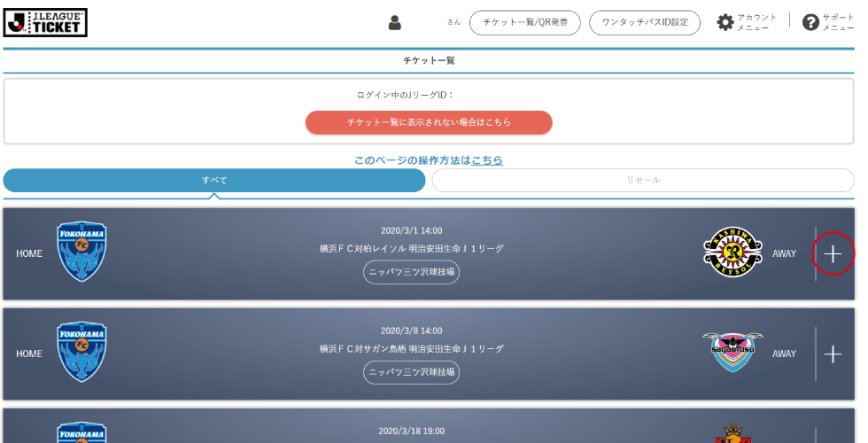868x443 pixels.
Task: Click the Kashiwa Reysol away team logo
Action: [732, 253]
